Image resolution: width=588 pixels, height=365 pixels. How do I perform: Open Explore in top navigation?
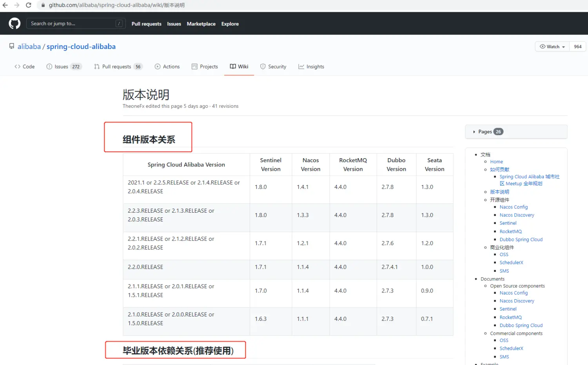230,24
